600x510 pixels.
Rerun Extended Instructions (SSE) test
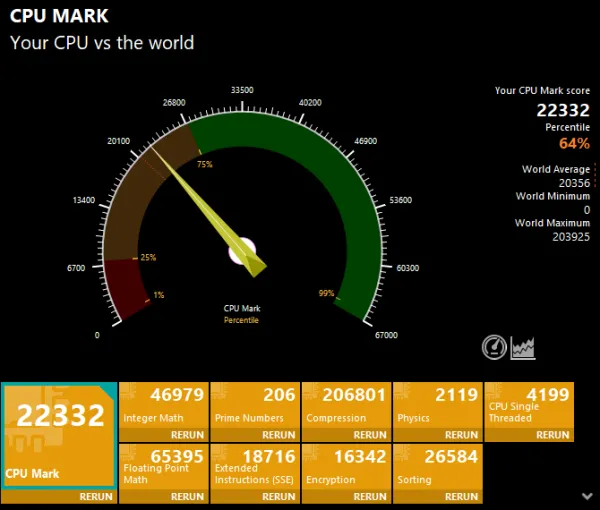279,496
